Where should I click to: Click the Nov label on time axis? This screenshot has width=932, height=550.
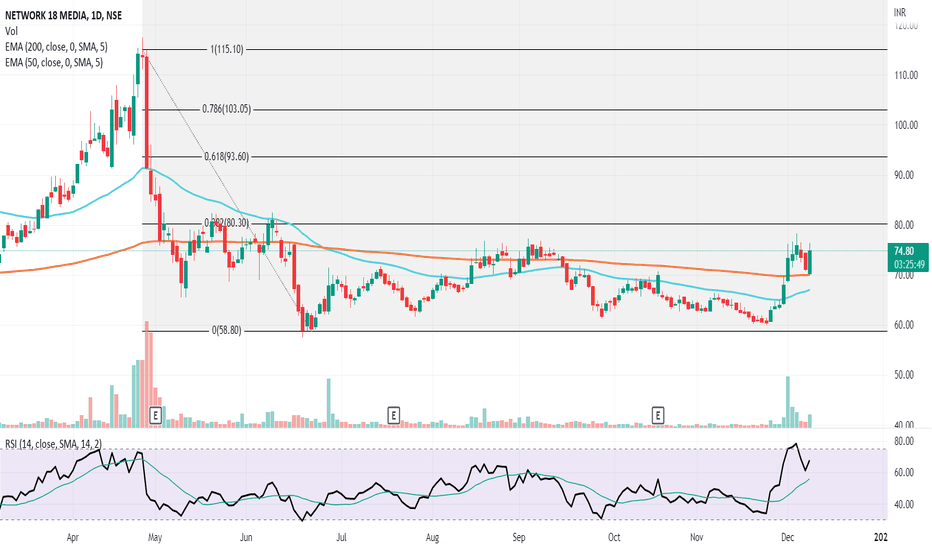point(697,538)
